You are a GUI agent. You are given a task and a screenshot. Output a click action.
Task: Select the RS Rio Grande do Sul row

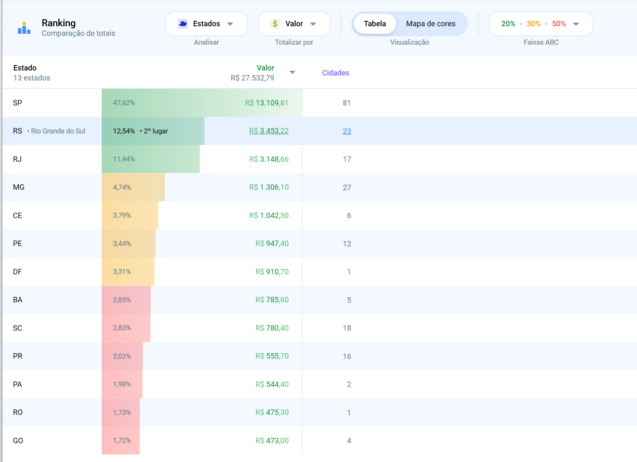[320, 131]
